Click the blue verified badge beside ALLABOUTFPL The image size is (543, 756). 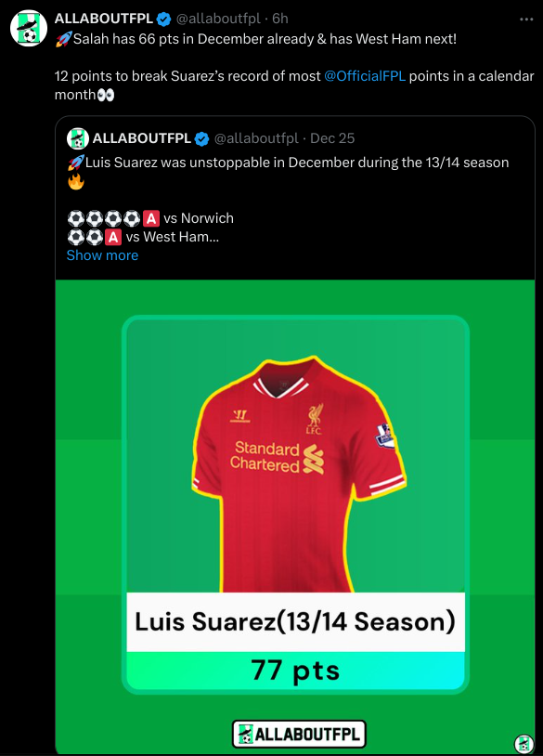(163, 20)
